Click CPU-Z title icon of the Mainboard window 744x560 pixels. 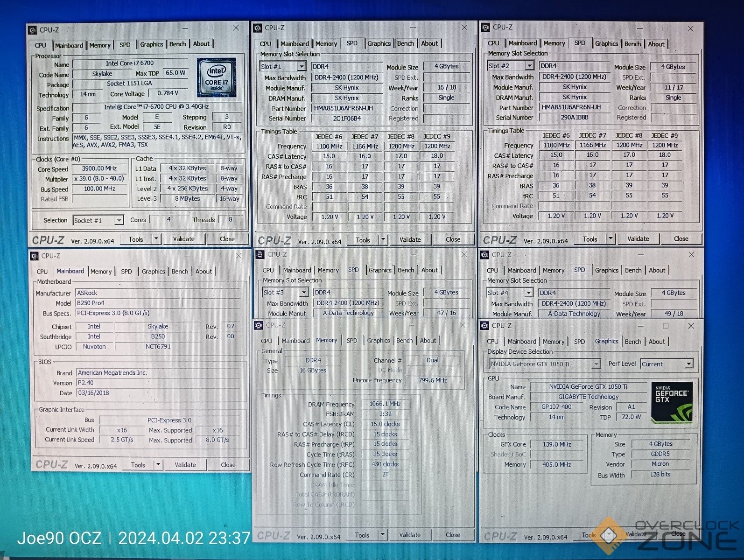[34, 256]
